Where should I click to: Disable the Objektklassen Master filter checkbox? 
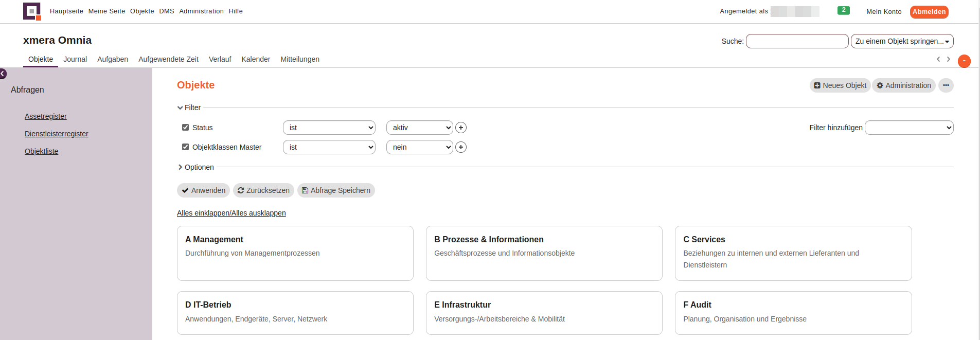[x=186, y=147]
